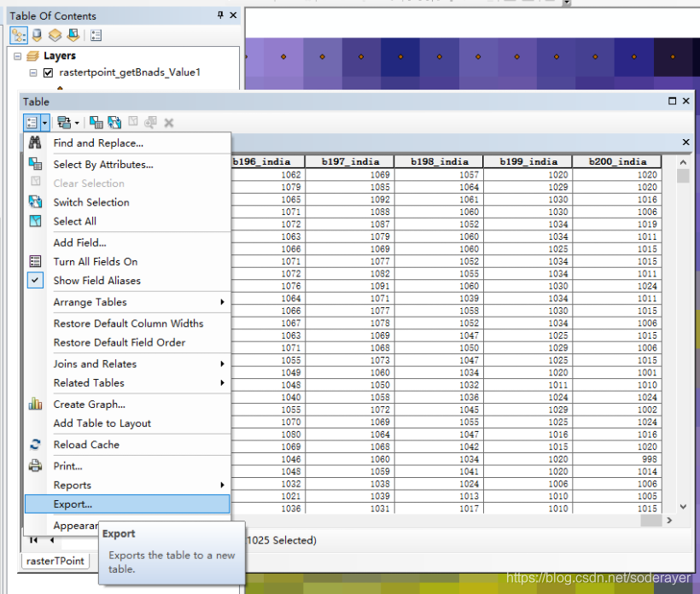Choose Select By Attributes menu entry
Image resolution: width=700 pixels, height=594 pixels.
pos(128,164)
